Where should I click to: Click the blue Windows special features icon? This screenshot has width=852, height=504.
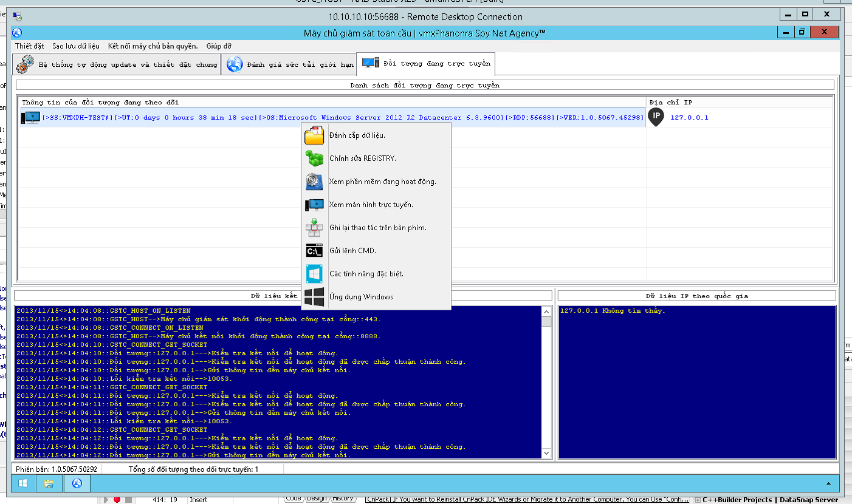[x=314, y=274]
